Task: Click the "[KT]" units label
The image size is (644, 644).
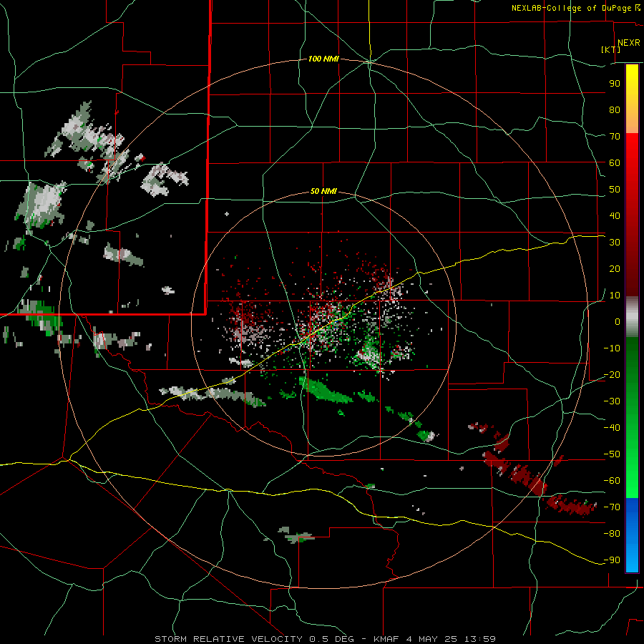Action: (611, 49)
